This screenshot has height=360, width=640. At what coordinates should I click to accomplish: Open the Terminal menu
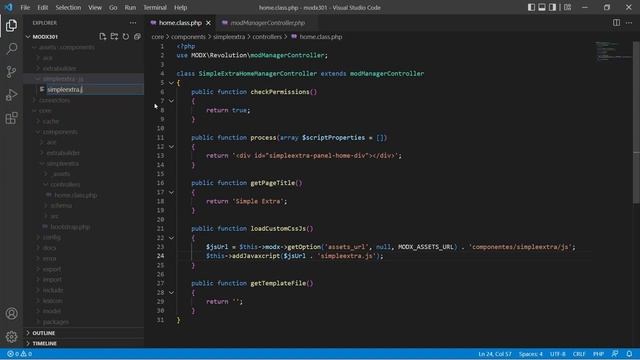pyautogui.click(x=155, y=7)
